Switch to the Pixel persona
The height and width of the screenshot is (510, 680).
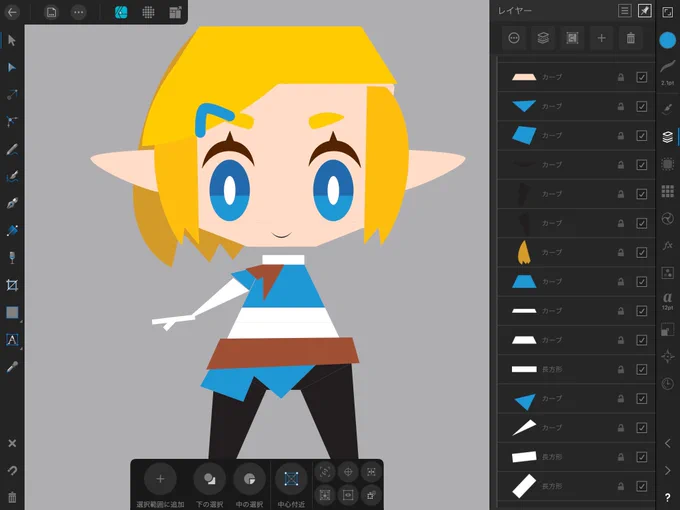coord(148,12)
